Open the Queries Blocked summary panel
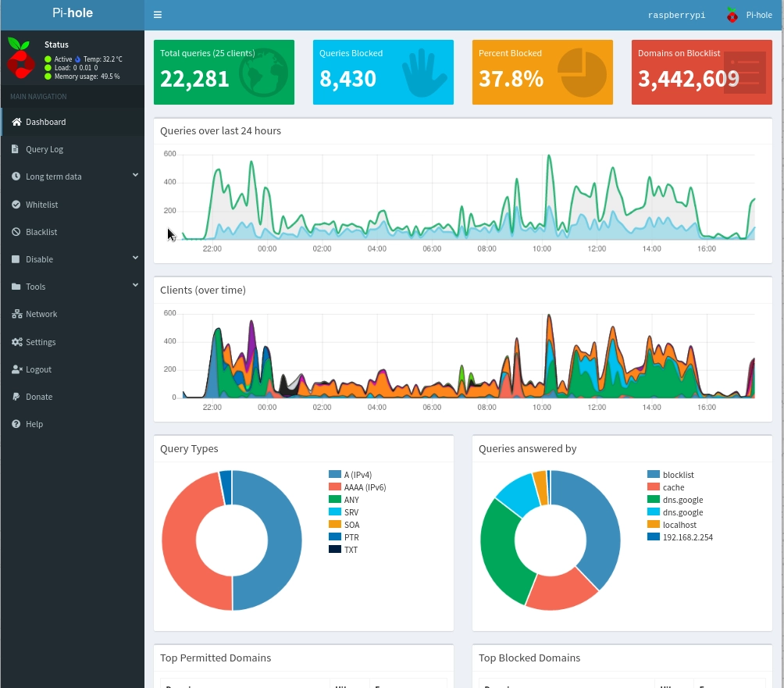The width and height of the screenshot is (784, 688). click(x=383, y=72)
